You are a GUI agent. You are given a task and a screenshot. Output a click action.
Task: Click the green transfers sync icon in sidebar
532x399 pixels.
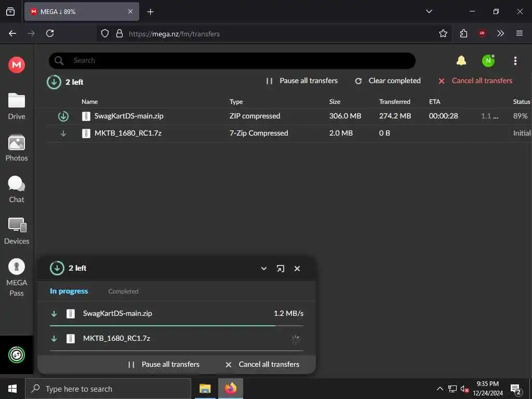tap(16, 355)
